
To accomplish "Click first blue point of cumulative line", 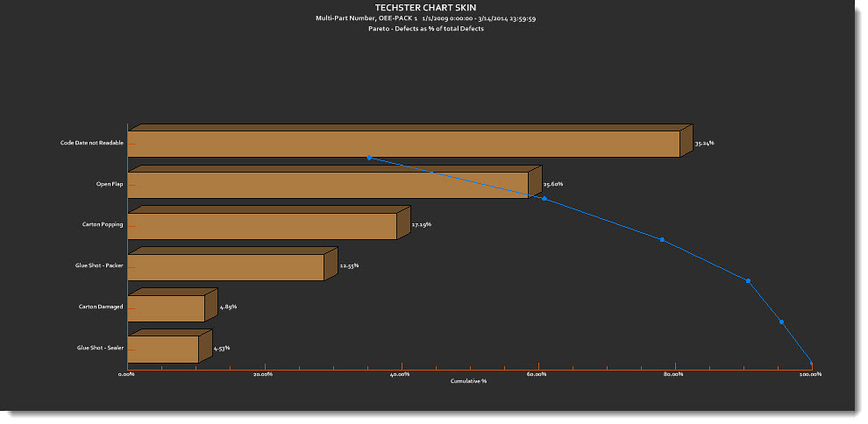I will pos(369,158).
